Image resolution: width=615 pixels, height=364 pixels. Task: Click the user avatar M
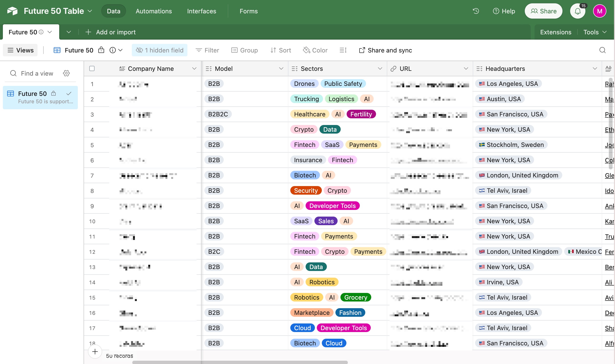click(599, 11)
